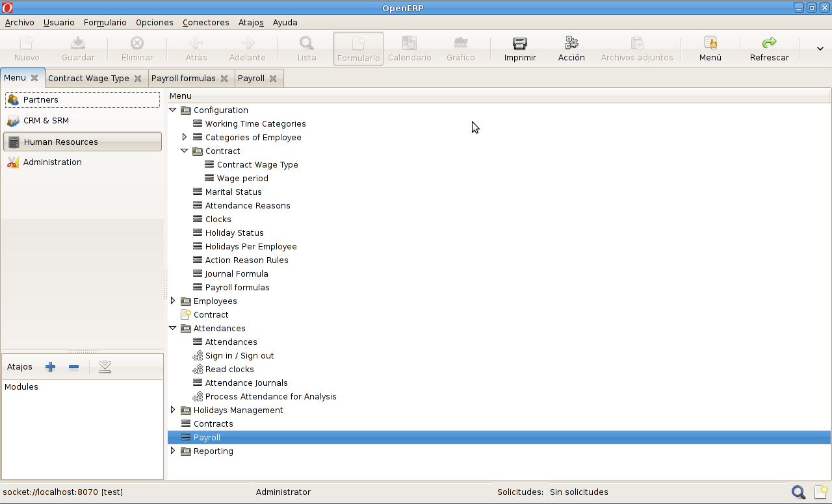Add a shortcut with the plus icon
The height and width of the screenshot is (504, 832).
(51, 367)
